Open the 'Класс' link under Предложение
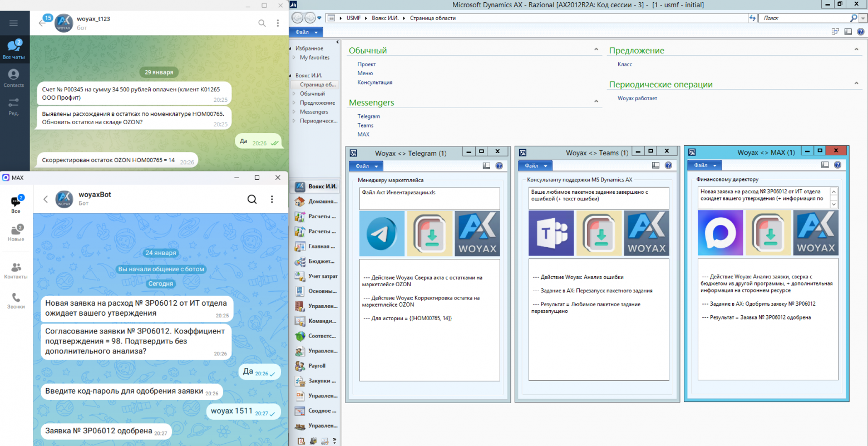 pos(625,65)
